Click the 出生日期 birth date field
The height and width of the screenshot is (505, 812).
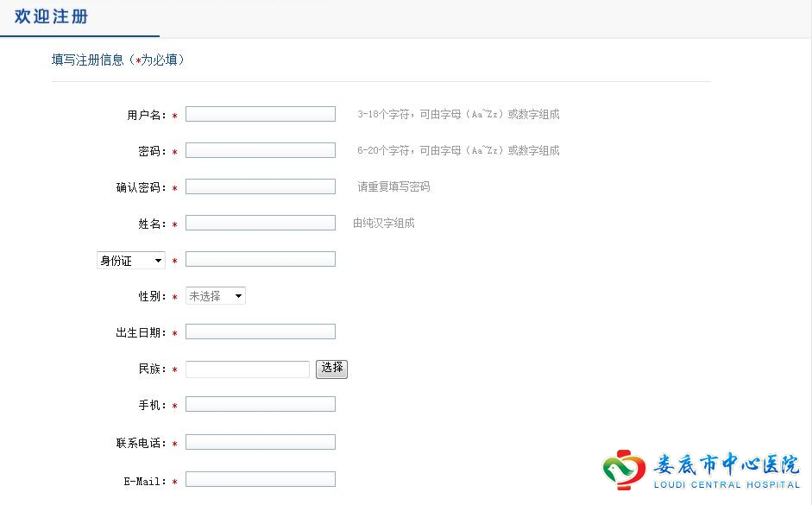click(261, 331)
